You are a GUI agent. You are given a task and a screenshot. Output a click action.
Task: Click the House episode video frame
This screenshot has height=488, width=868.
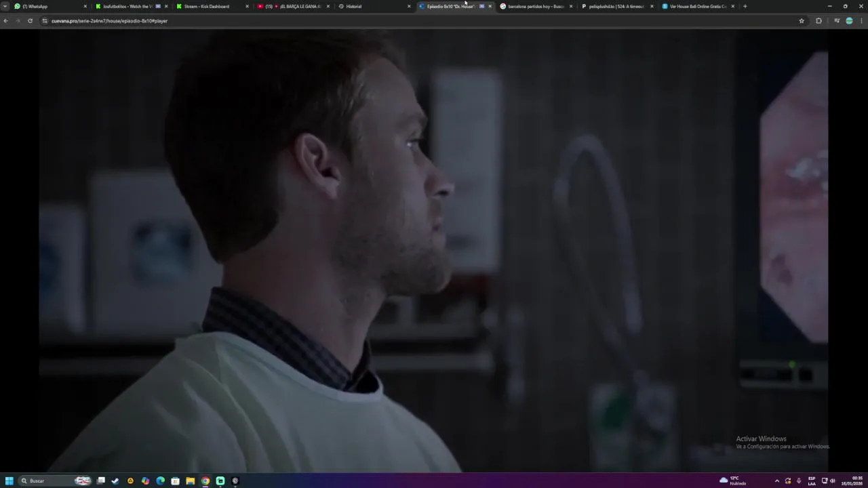[x=433, y=251]
